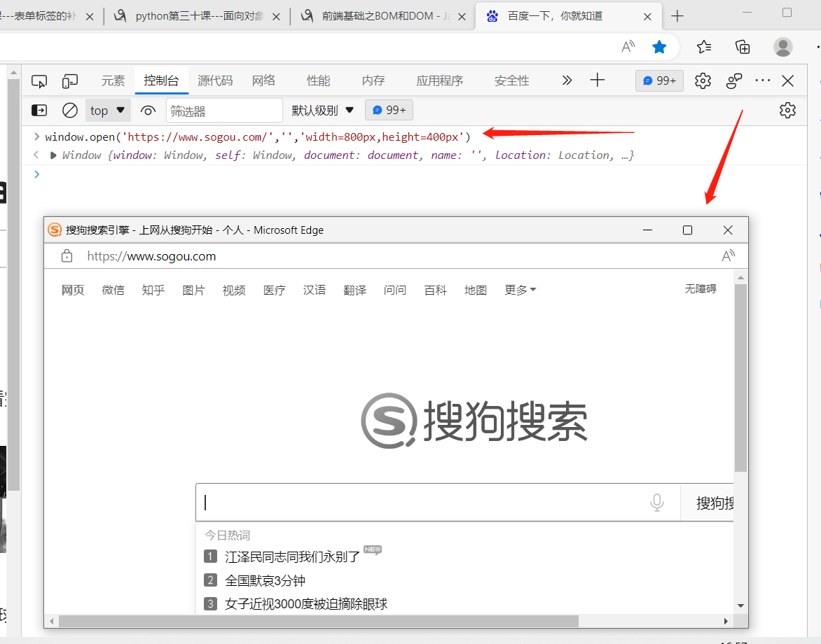Expand more DevTools tabs chevron
The height and width of the screenshot is (644, 821).
click(567, 80)
